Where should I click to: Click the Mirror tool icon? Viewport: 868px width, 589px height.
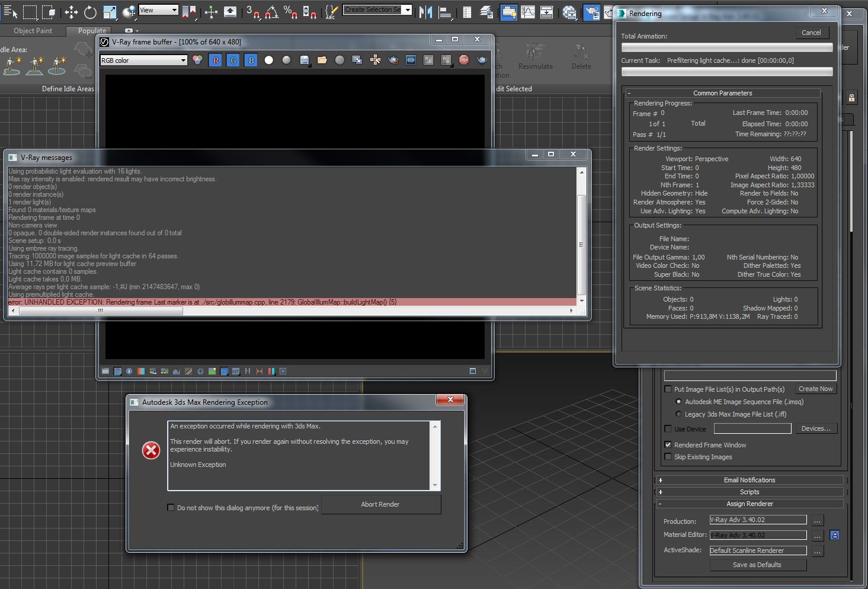click(425, 12)
